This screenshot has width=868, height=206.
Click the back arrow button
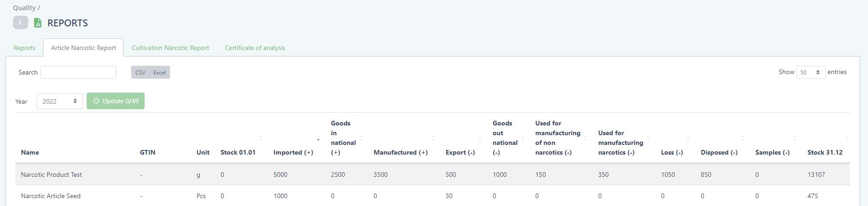[20, 23]
